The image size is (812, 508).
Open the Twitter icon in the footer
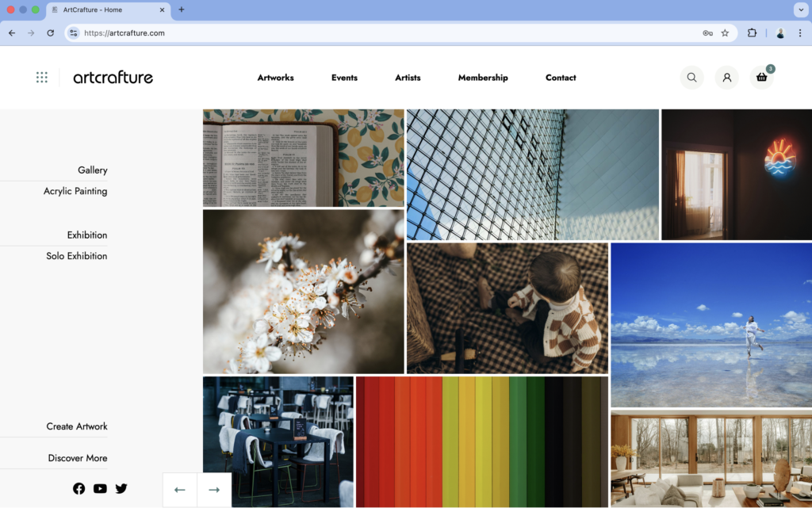[121, 488]
